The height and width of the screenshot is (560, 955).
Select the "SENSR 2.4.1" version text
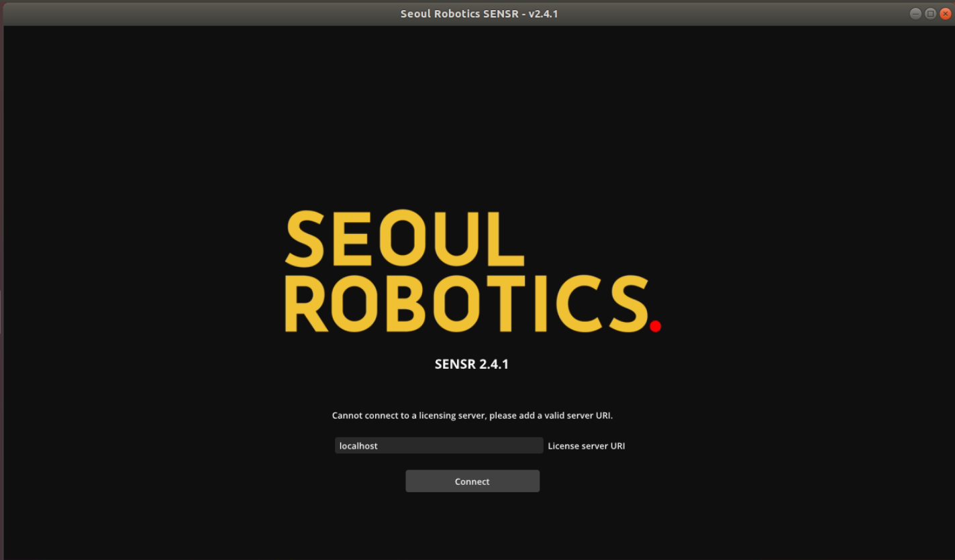click(472, 364)
